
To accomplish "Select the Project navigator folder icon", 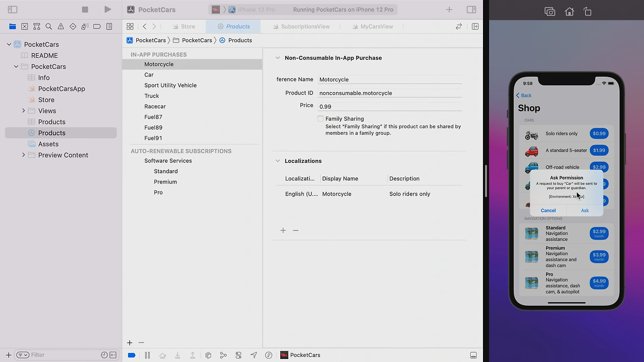I will pos(13,26).
